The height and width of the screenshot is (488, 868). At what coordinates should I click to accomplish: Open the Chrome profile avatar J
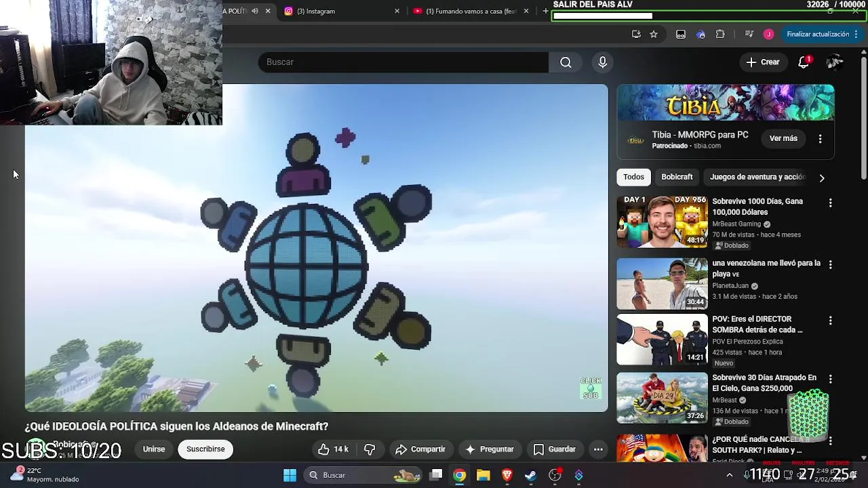tap(768, 34)
